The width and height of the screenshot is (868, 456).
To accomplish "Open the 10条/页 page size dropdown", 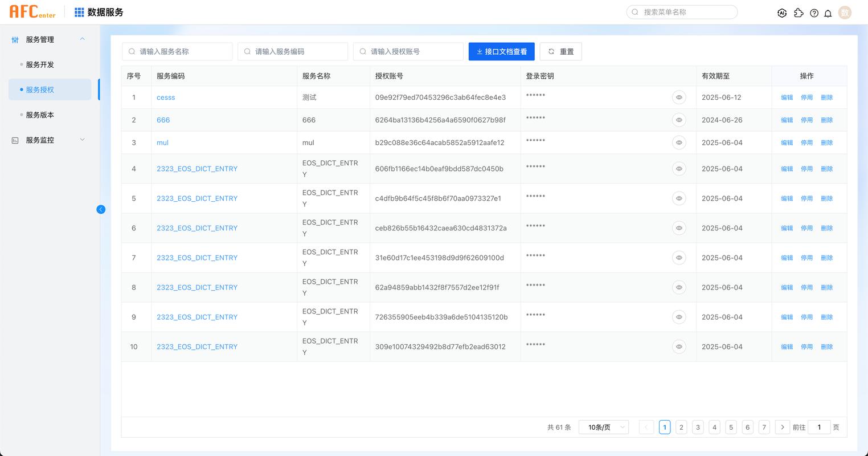I will coord(603,426).
